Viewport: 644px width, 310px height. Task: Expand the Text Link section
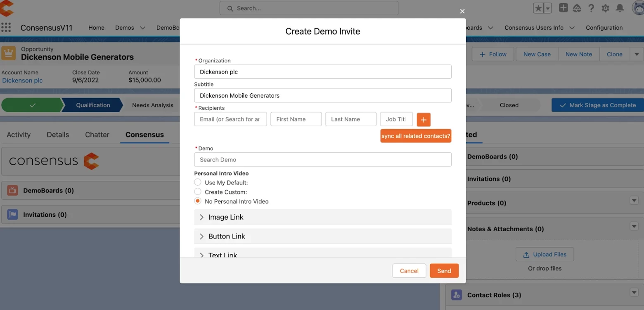pyautogui.click(x=323, y=253)
